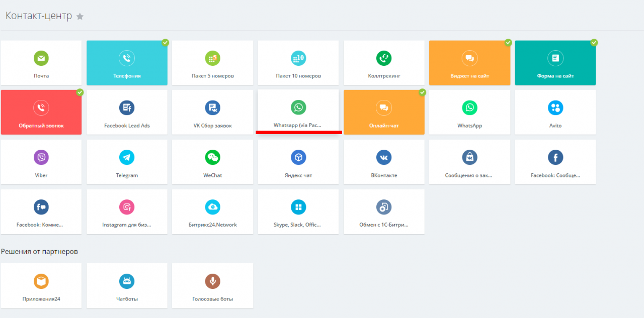Click the Голосовые боты microphone icon

pos(213,281)
